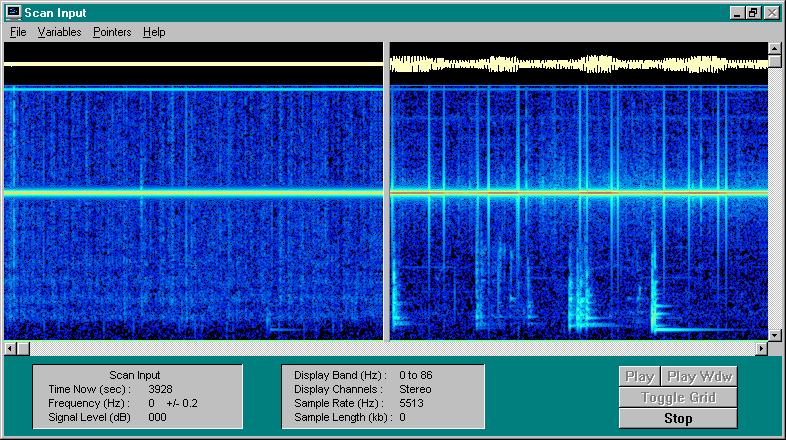Click the right channel spectrogram
Viewport: 786px width, 440px height.
pos(578,213)
